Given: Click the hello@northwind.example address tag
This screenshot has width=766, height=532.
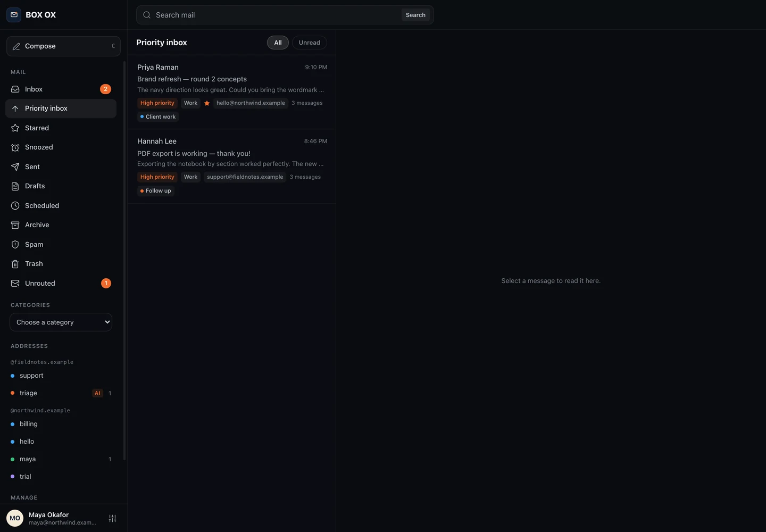Looking at the screenshot, I should [251, 103].
